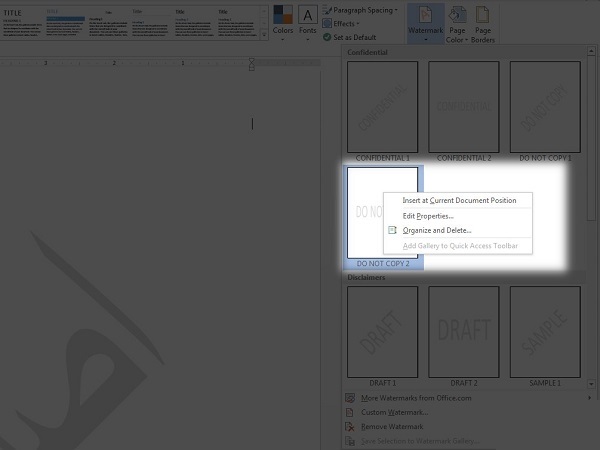The width and height of the screenshot is (600, 450).
Task: Select the DO NOT COPY 1 watermark
Action: (545, 107)
